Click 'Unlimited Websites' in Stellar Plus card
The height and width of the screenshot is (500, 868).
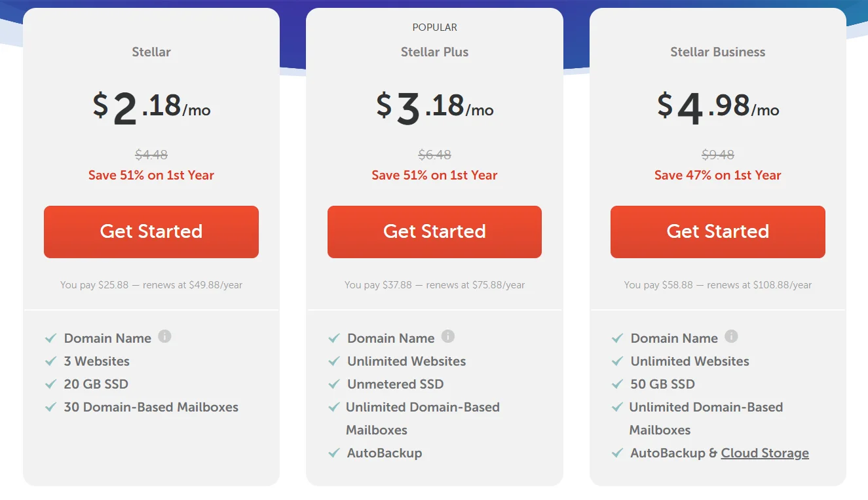[x=407, y=361]
